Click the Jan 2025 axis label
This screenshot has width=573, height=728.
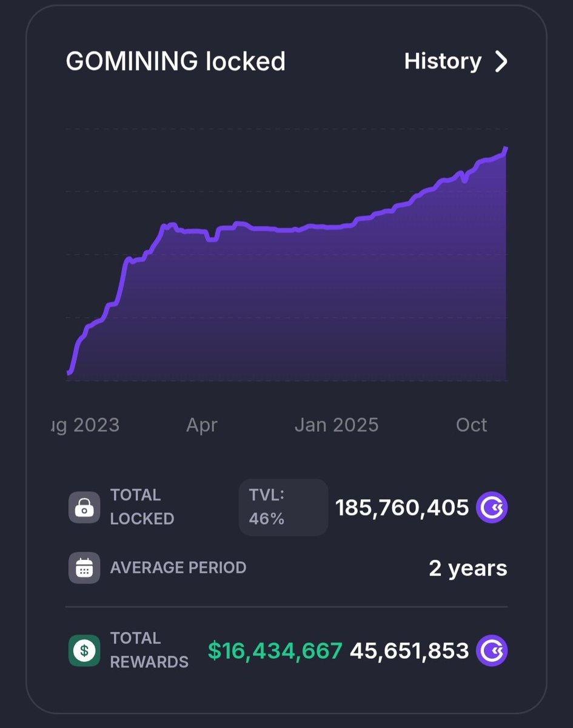337,425
